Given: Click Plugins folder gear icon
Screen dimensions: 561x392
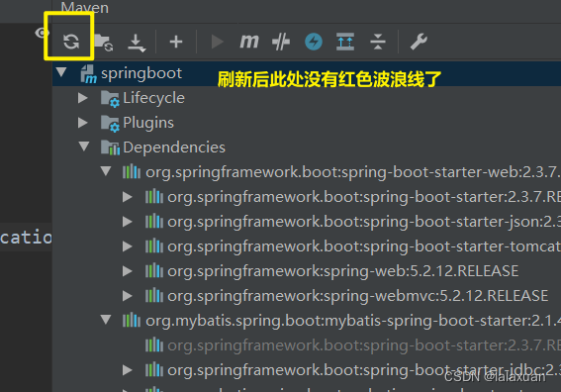Looking at the screenshot, I should click(110, 124).
